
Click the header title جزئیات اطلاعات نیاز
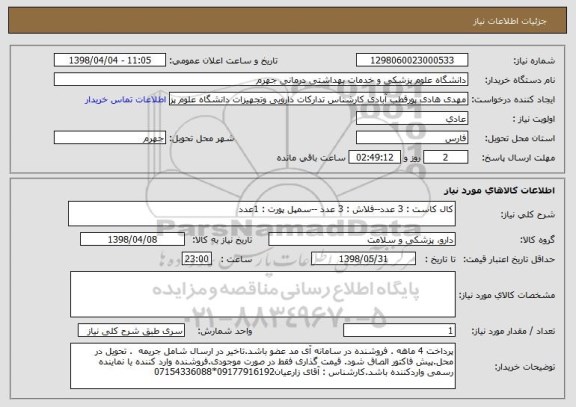510,21
